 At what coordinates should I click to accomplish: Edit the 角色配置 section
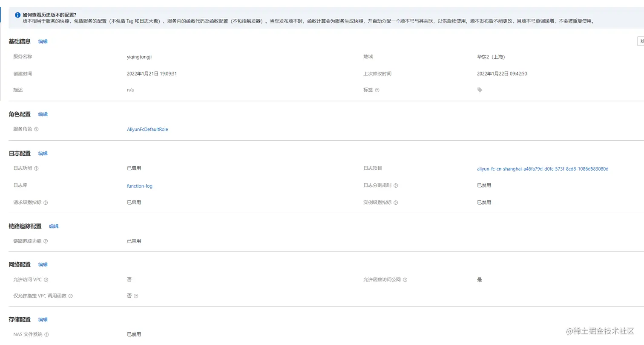43,114
